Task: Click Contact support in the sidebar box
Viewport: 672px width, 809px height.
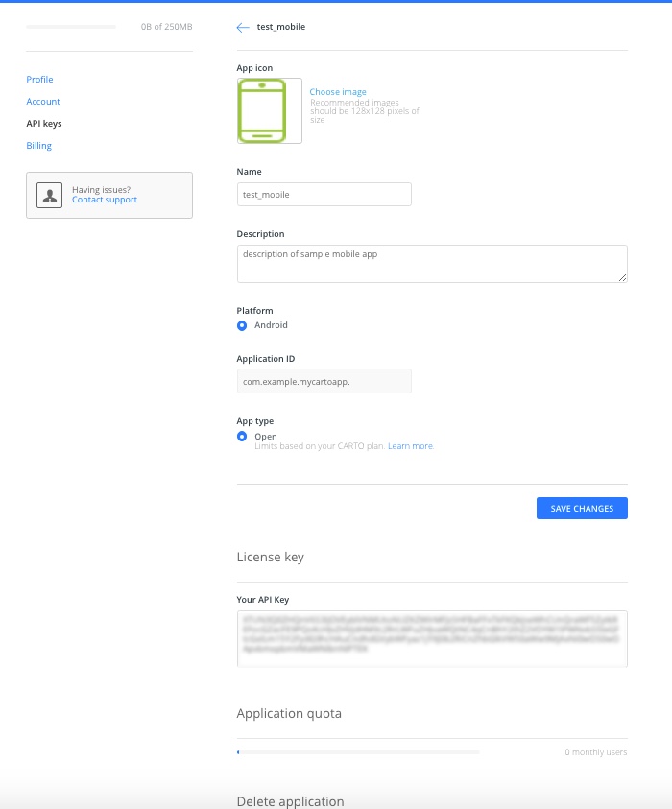Action: [x=104, y=200]
